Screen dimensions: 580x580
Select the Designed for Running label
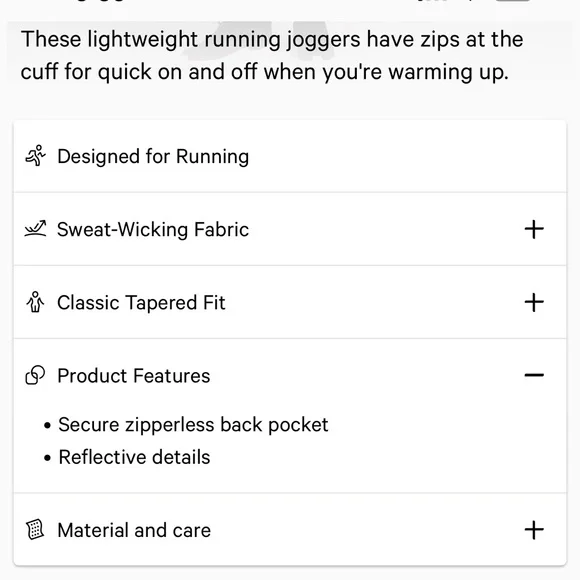tap(153, 156)
